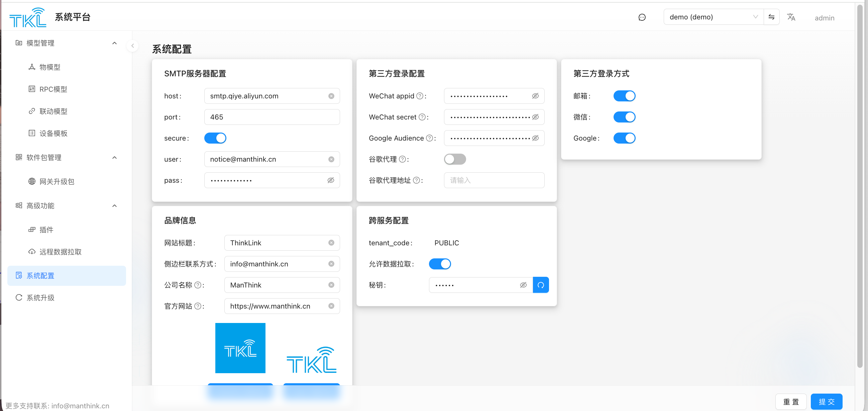The image size is (868, 411).
Task: Click the 谷歌代理地址 input field
Action: (494, 180)
